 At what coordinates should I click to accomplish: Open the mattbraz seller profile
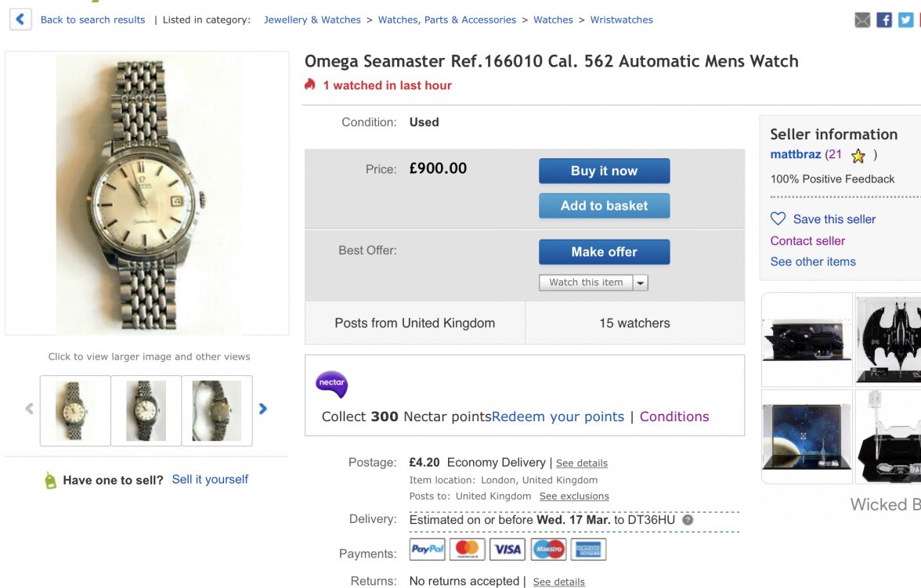coord(795,155)
